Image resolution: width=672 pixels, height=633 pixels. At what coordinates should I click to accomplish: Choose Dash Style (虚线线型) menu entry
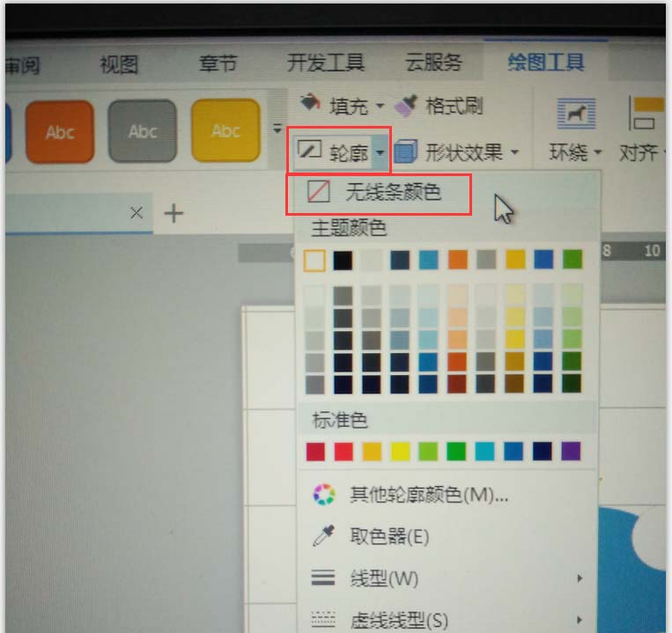tap(446, 619)
